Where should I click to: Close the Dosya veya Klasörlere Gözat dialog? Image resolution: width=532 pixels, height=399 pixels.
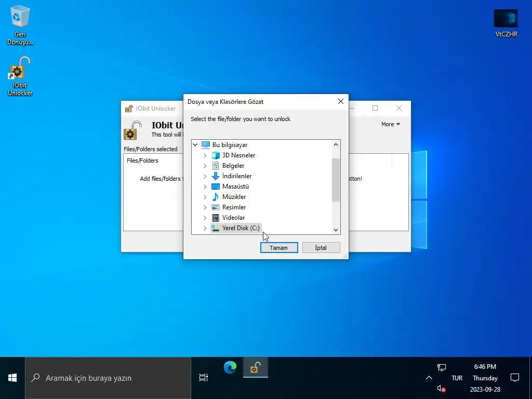click(341, 101)
